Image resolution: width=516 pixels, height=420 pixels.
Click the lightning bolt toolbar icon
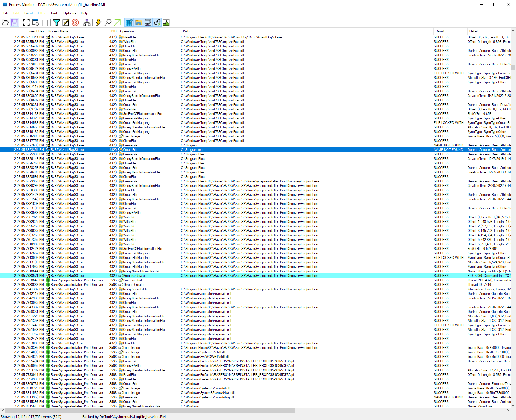[x=98, y=22]
